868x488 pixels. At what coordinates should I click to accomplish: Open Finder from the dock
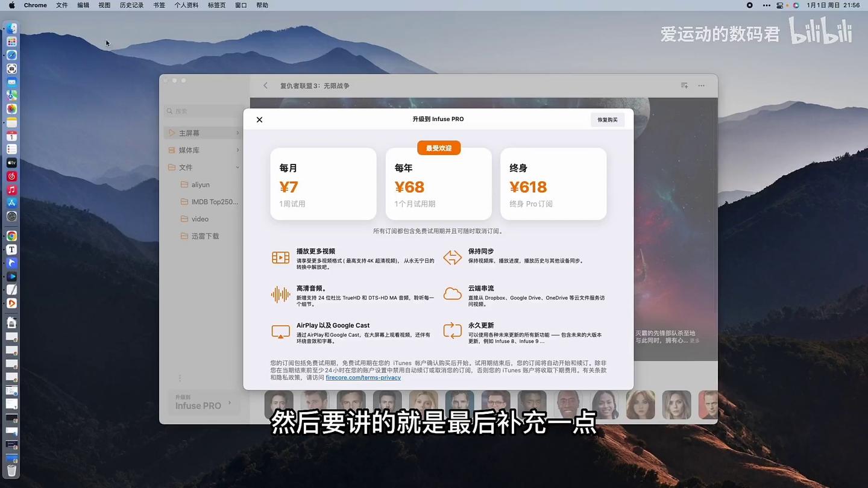pyautogui.click(x=11, y=28)
